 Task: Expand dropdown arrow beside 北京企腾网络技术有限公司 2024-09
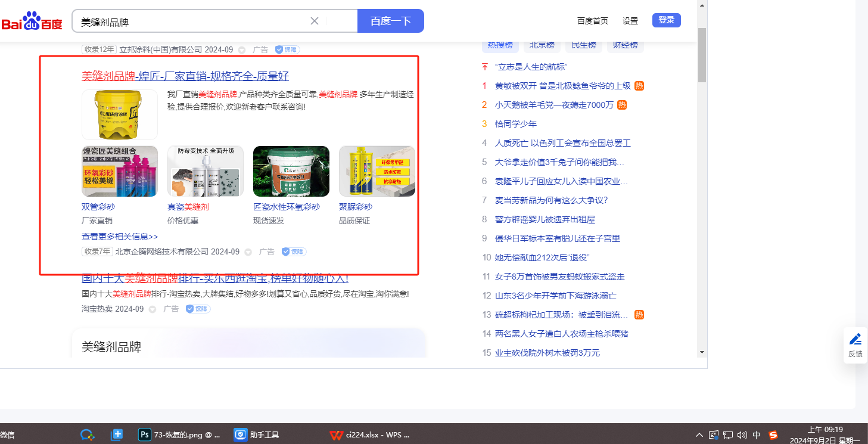click(x=248, y=252)
